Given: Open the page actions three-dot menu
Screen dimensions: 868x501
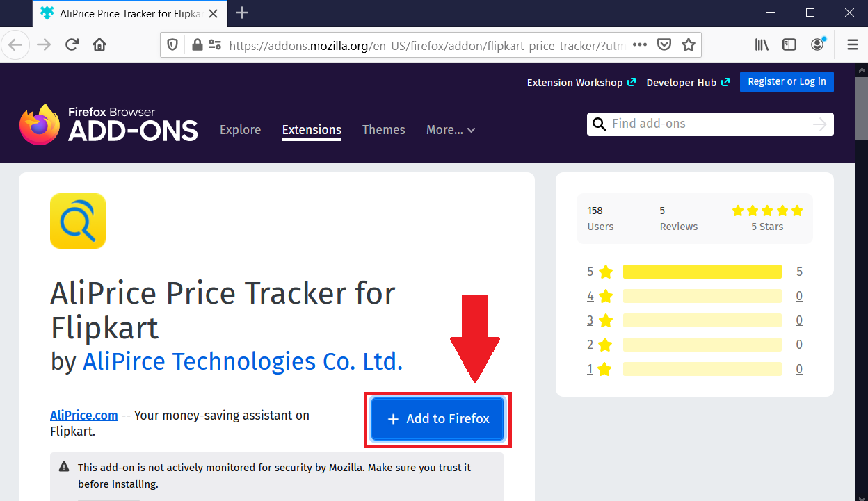Looking at the screenshot, I should (640, 44).
